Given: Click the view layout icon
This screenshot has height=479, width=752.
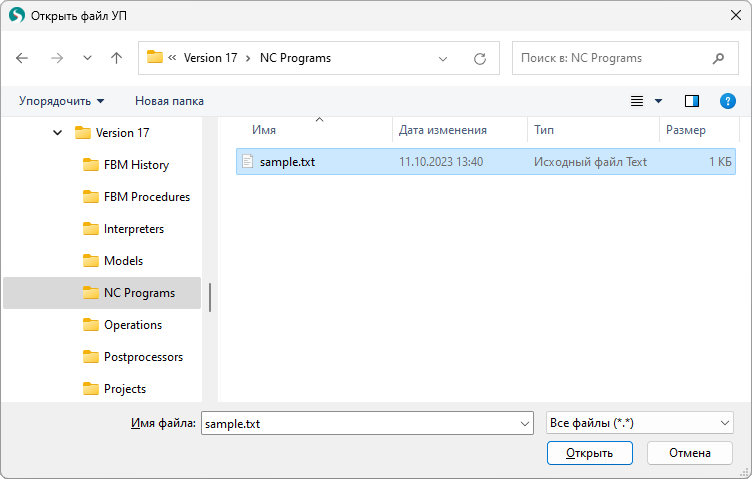Looking at the screenshot, I should [637, 101].
